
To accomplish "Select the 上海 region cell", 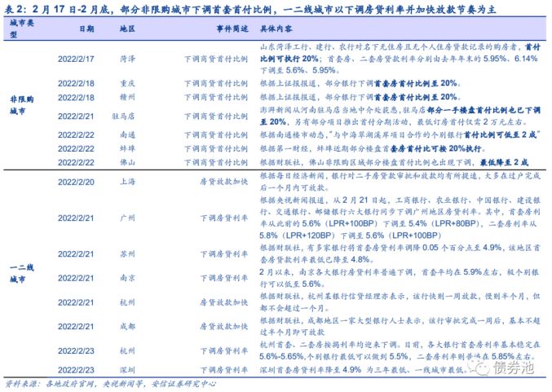I will tap(127, 182).
